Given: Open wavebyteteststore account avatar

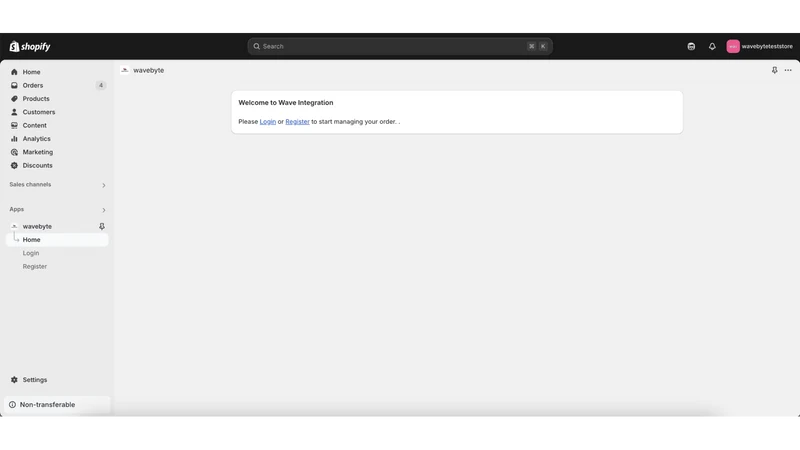Looking at the screenshot, I should (x=733, y=46).
